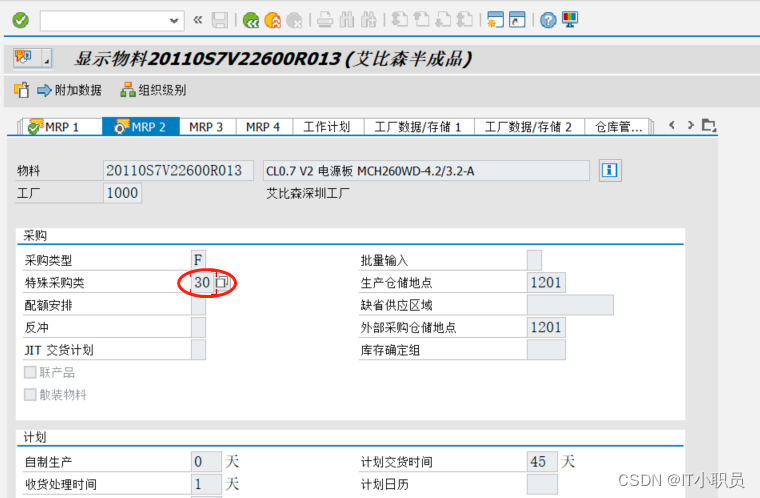760x498 pixels.
Task: Click the Find binoculars icon
Action: pos(347,20)
